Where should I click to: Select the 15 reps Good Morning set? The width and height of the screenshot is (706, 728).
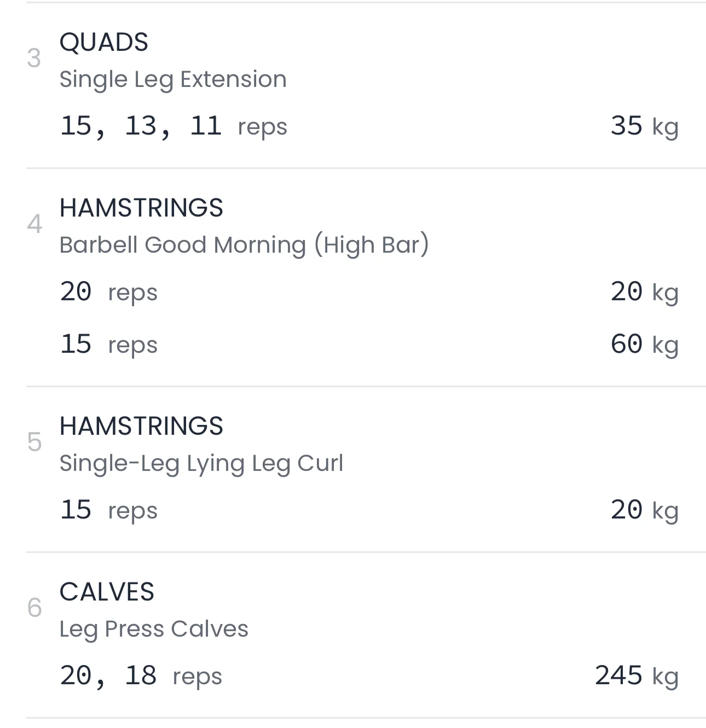pos(108,345)
